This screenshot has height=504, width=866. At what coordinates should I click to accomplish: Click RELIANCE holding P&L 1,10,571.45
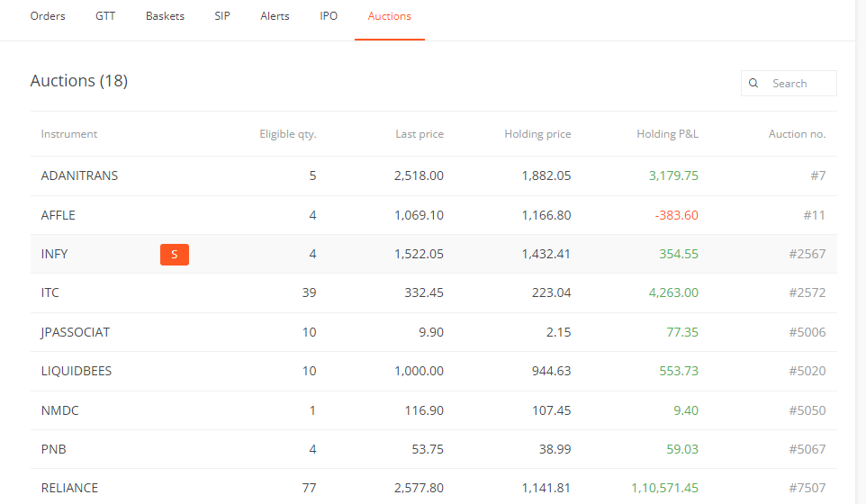point(665,488)
